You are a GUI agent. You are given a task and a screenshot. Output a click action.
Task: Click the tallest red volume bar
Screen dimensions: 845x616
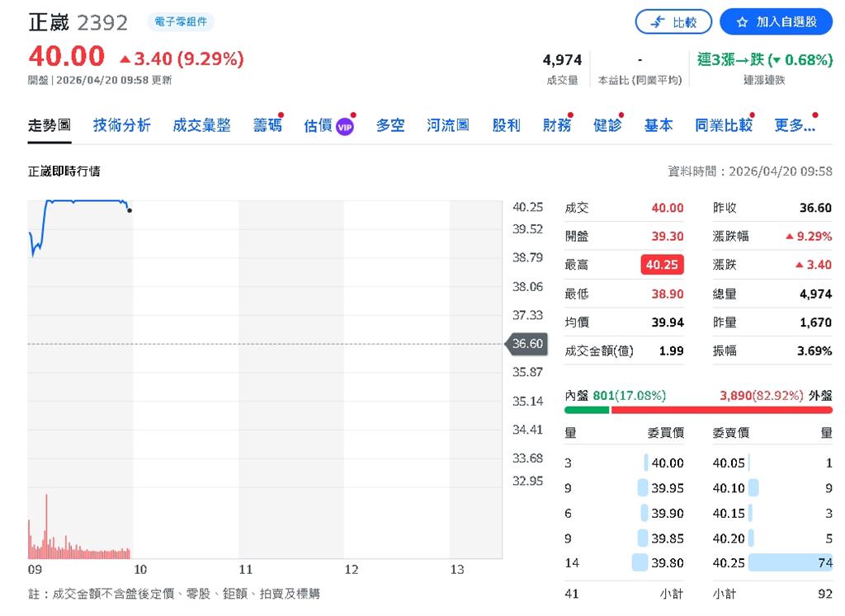click(46, 526)
